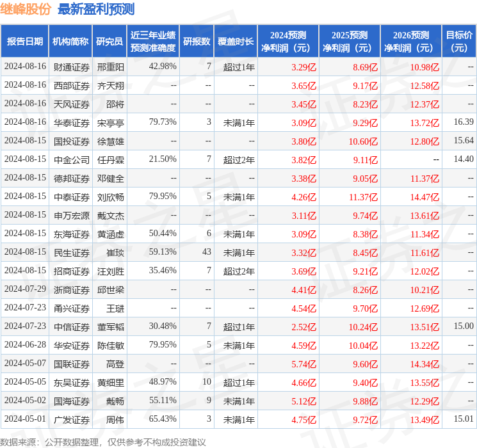Viewport: 477px width, 448px height.
Task: Click researcher name 任丹霖
Action: tap(110, 160)
